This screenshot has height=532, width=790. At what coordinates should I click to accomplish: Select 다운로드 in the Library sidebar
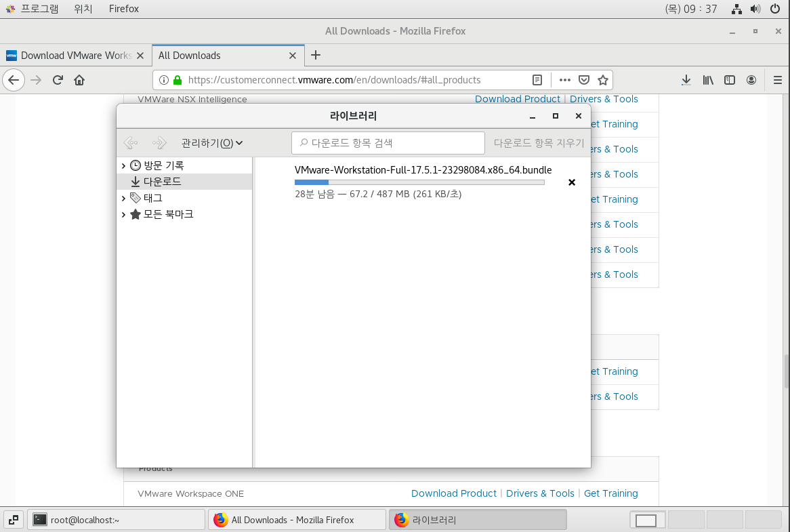(184, 182)
